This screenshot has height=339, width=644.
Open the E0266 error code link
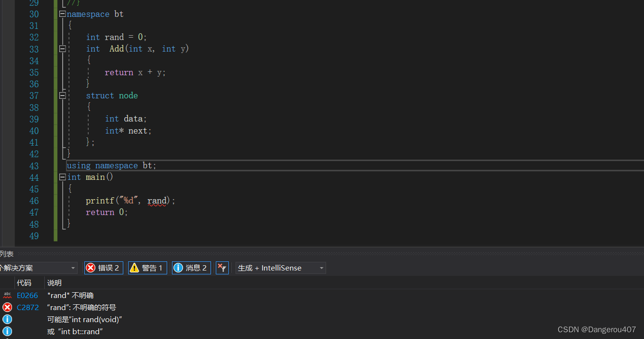[27, 295]
